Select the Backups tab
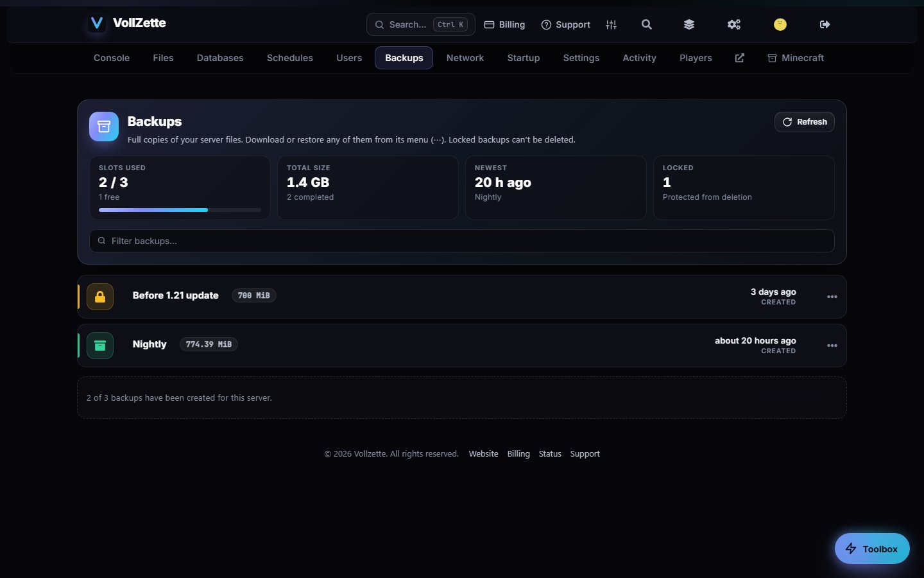Screen dimensions: 924x578 click(x=404, y=58)
